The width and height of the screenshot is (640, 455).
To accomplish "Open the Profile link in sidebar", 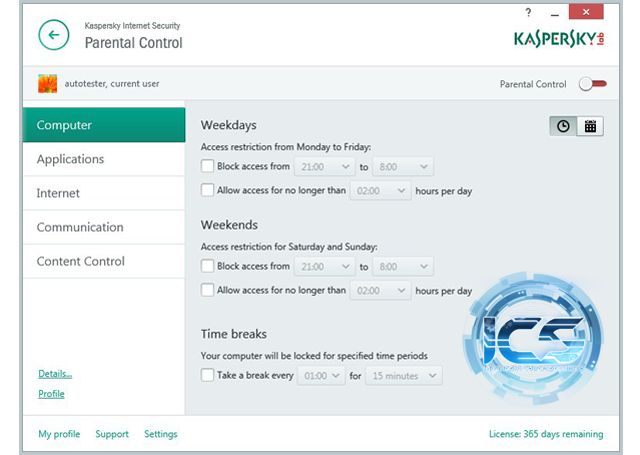I will coord(51,394).
